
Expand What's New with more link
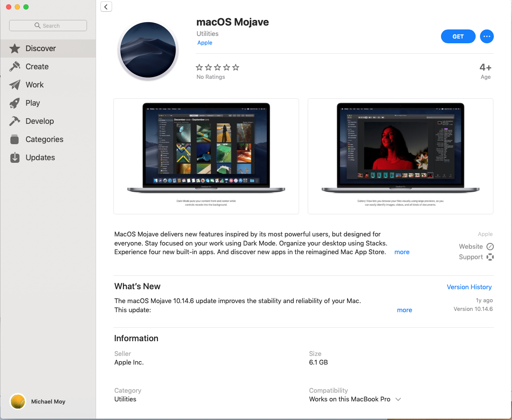tap(404, 310)
